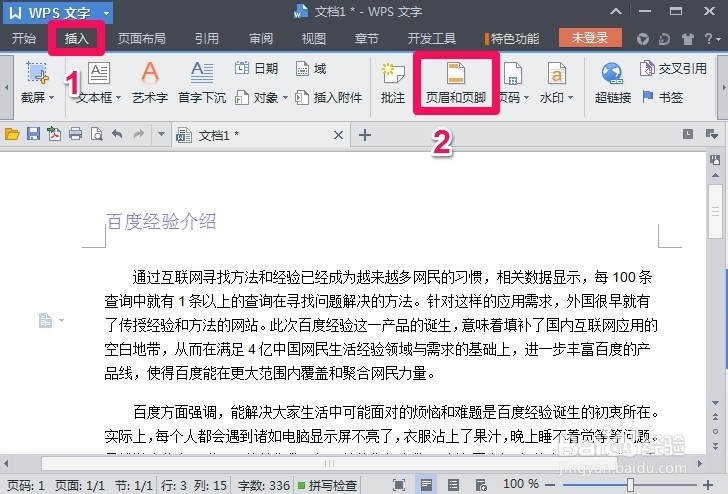Image resolution: width=728 pixels, height=494 pixels.
Task: Switch to 审阅 tab
Action: pos(260,38)
